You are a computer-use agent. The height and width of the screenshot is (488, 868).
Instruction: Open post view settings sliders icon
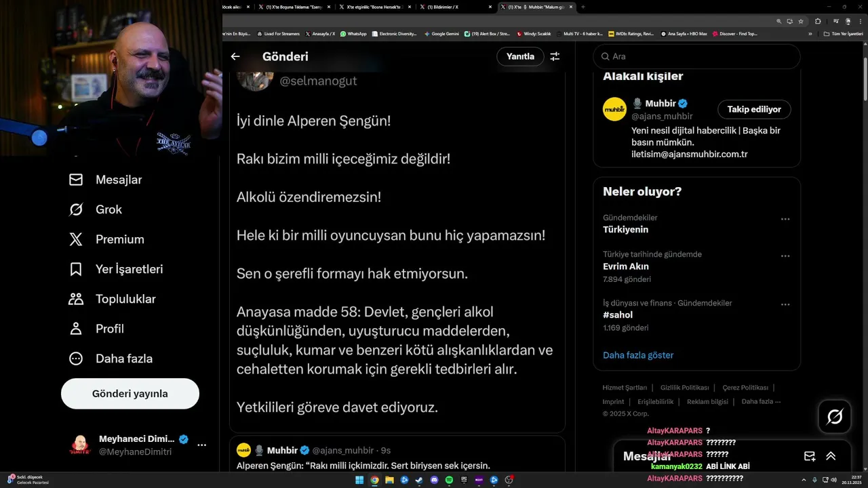point(555,56)
